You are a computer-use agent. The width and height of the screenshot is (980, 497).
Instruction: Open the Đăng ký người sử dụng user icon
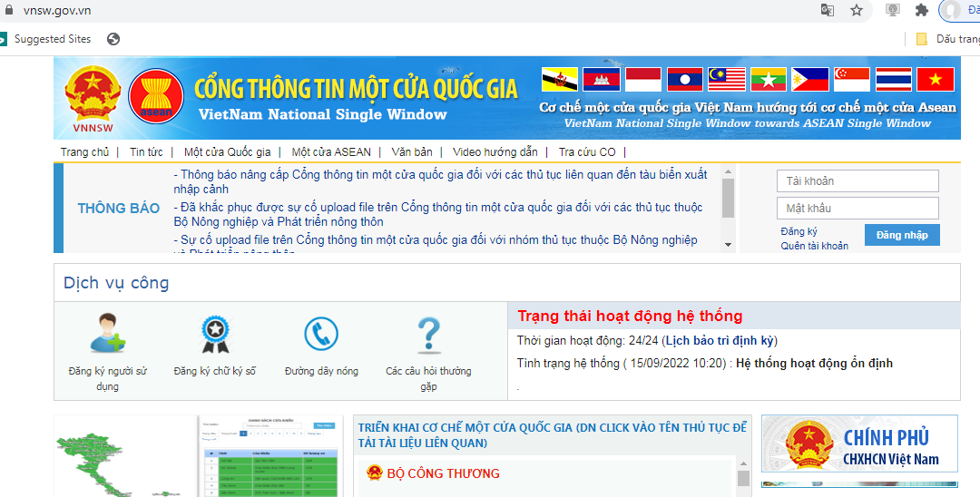(107, 334)
